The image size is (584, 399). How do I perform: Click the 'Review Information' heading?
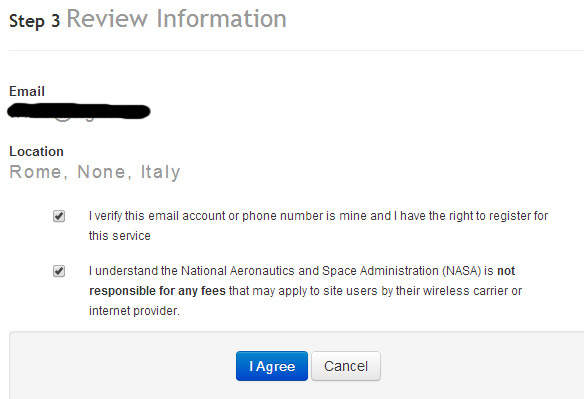(x=177, y=19)
